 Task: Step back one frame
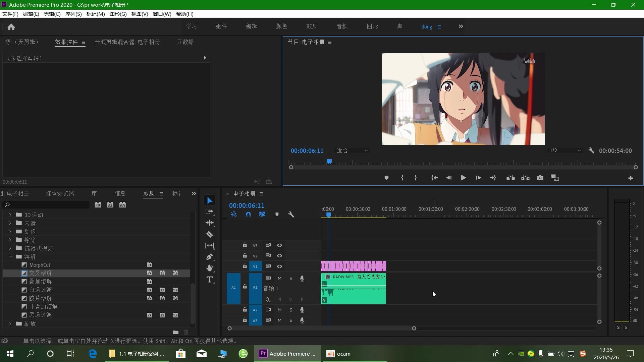point(449,178)
